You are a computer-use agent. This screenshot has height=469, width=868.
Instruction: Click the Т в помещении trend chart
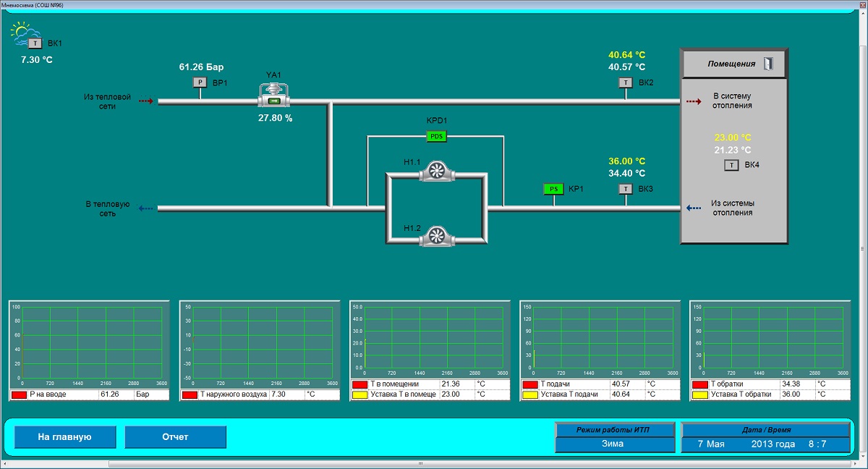433,340
